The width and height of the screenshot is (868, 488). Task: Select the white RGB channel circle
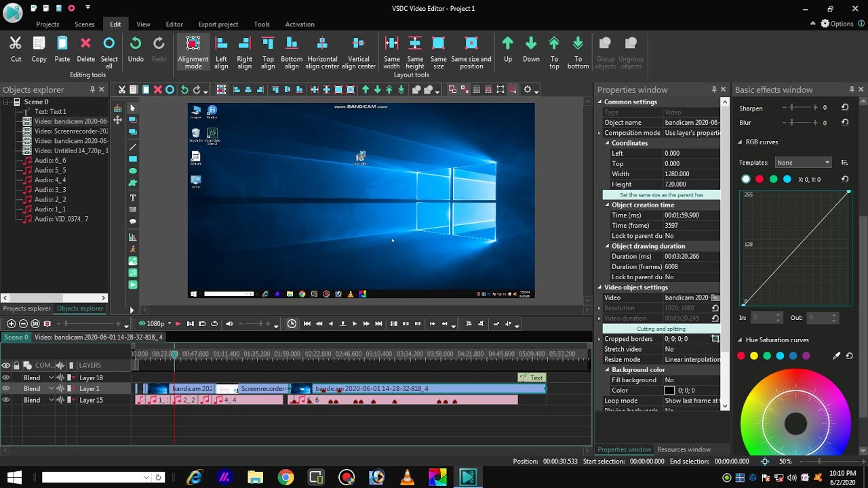746,179
